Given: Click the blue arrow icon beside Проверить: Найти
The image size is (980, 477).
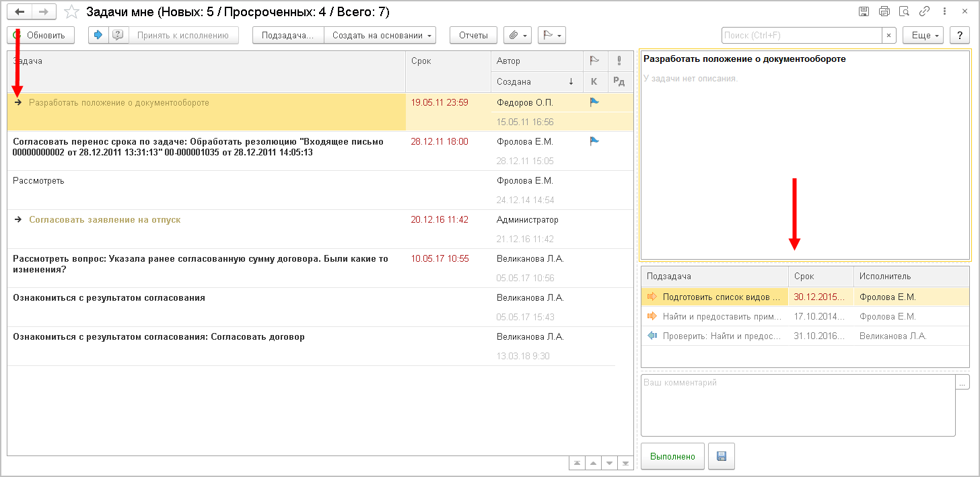Looking at the screenshot, I should (652, 336).
